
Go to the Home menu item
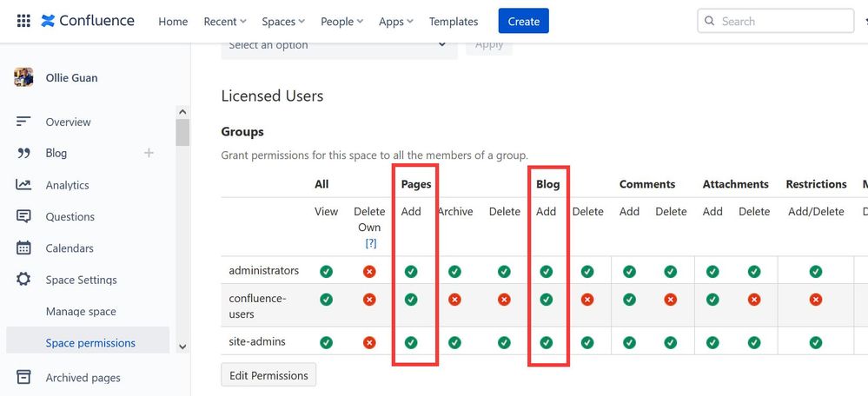[173, 22]
